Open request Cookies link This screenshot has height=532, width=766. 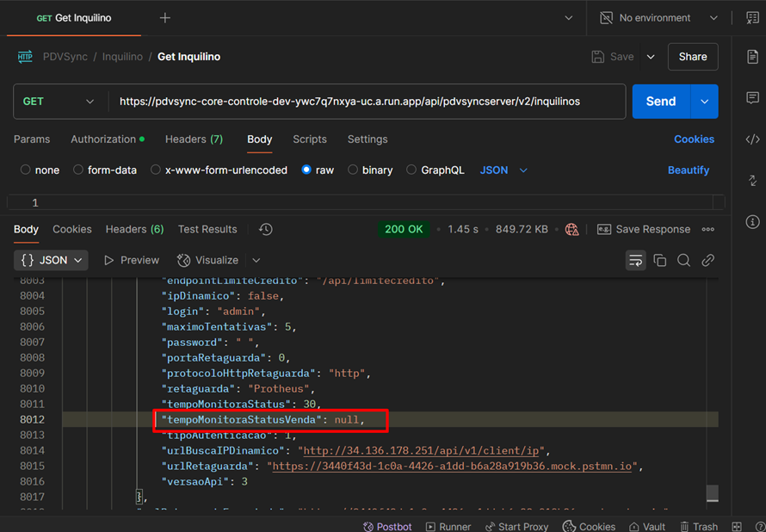pos(694,139)
